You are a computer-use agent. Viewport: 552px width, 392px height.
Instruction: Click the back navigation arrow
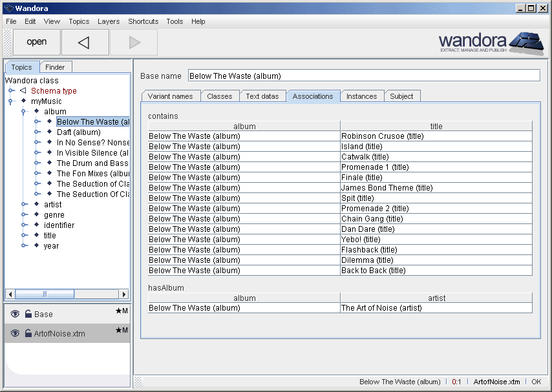pyautogui.click(x=85, y=42)
